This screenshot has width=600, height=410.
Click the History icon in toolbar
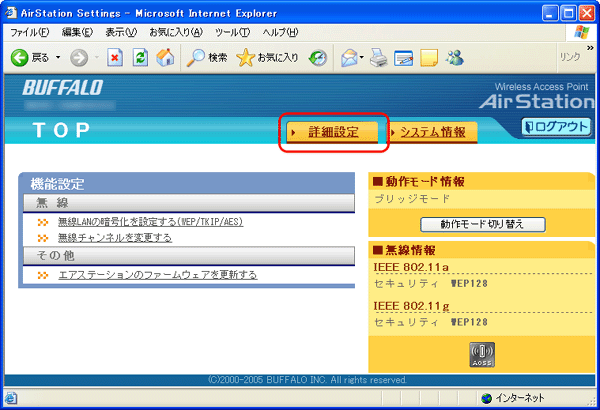coord(317,58)
